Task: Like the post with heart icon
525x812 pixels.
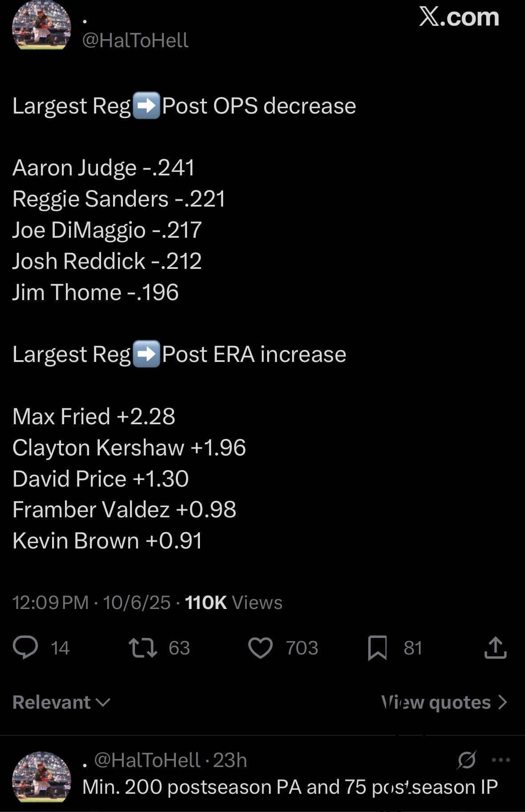Action: pos(260,648)
